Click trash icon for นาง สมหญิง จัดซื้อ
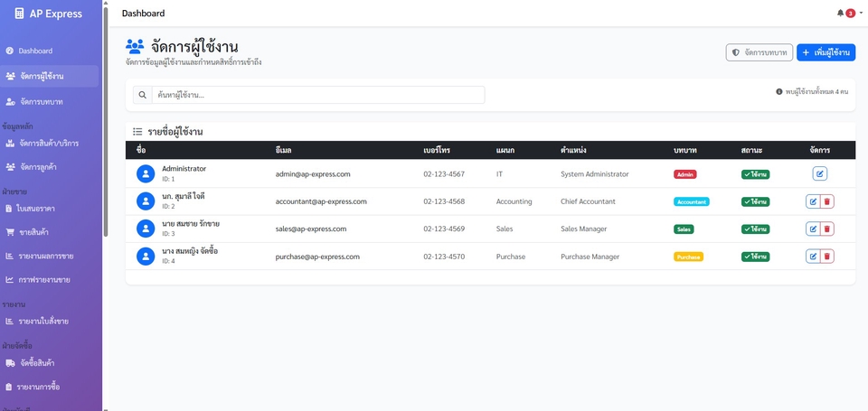This screenshot has height=411, width=868. click(827, 257)
